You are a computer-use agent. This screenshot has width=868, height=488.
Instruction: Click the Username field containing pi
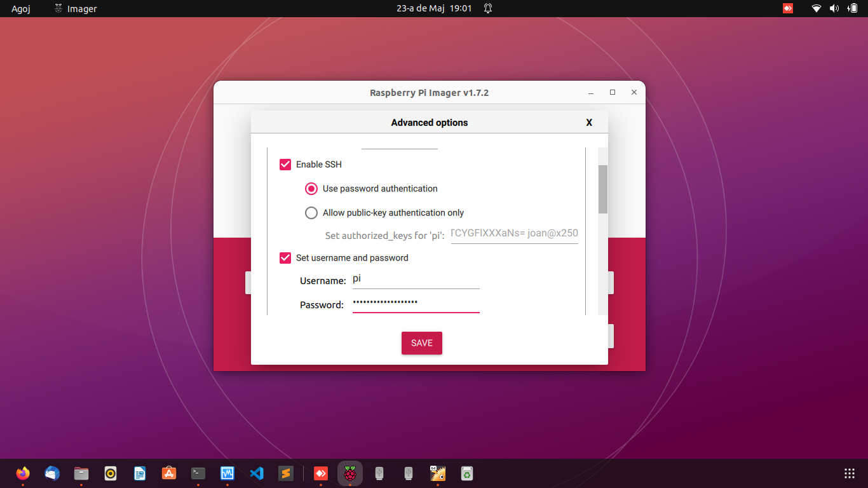tap(416, 280)
